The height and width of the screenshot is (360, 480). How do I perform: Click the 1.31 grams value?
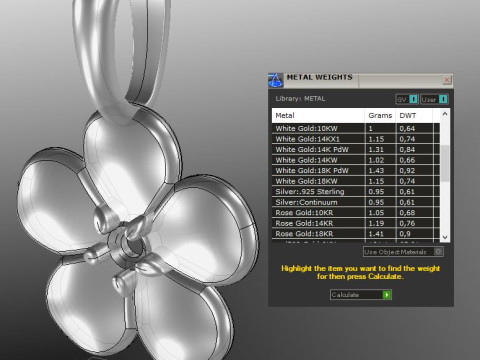click(x=376, y=149)
